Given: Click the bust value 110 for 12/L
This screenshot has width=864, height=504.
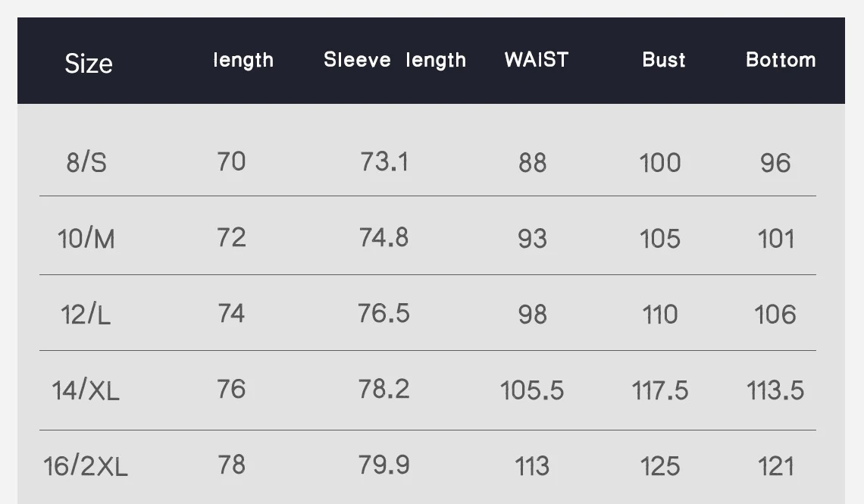Looking at the screenshot, I should [x=660, y=315].
